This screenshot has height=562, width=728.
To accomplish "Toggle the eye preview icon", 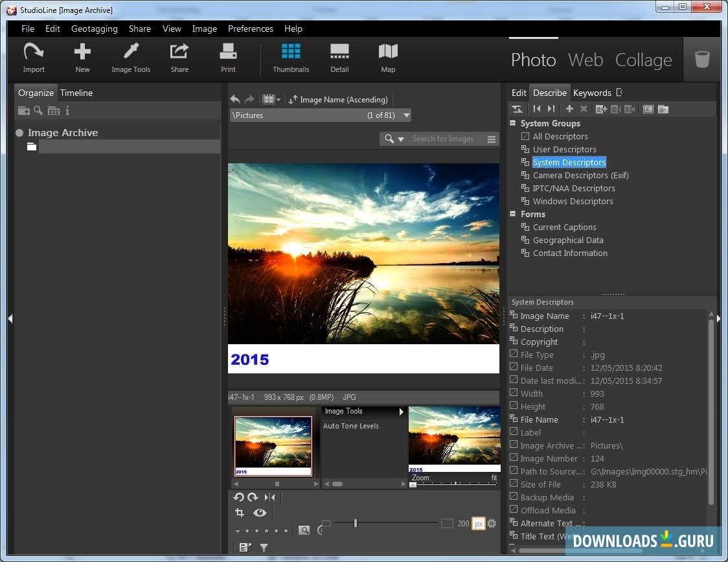I will click(x=260, y=513).
